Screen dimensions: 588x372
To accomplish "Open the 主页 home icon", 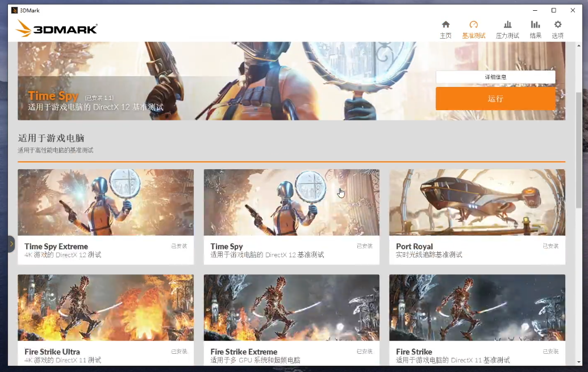I will point(445,30).
